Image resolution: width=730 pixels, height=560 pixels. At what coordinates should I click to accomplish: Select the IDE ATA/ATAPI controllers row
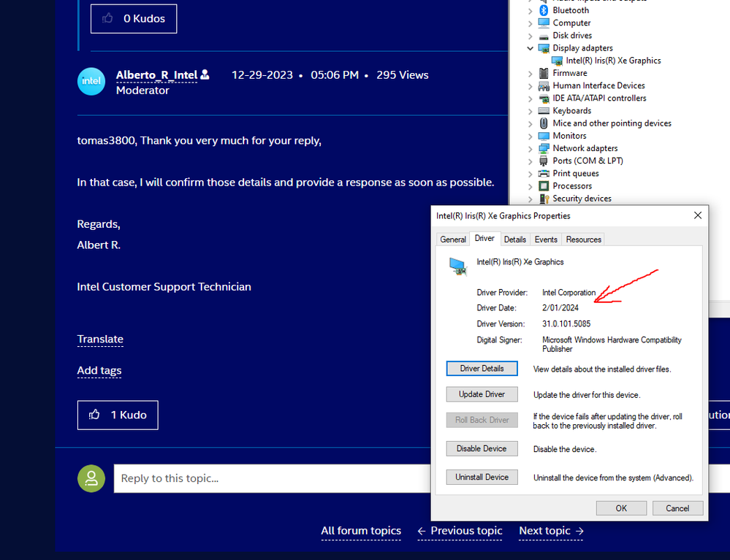(x=599, y=98)
